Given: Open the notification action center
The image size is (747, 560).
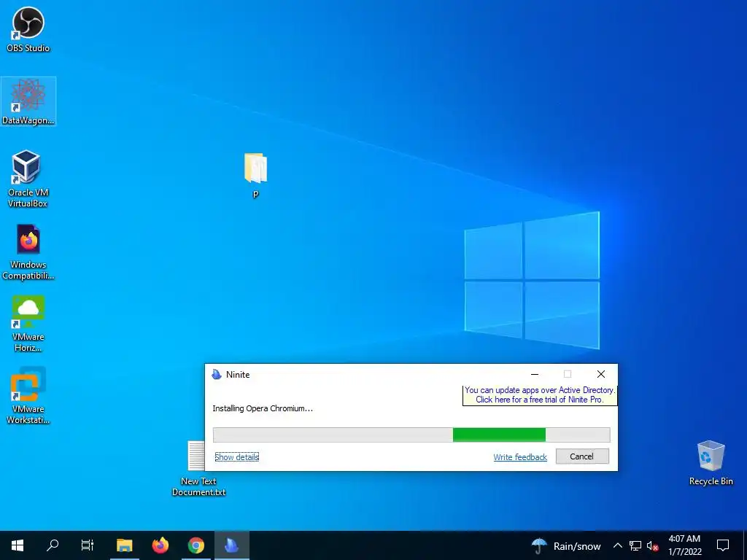Looking at the screenshot, I should [x=723, y=545].
